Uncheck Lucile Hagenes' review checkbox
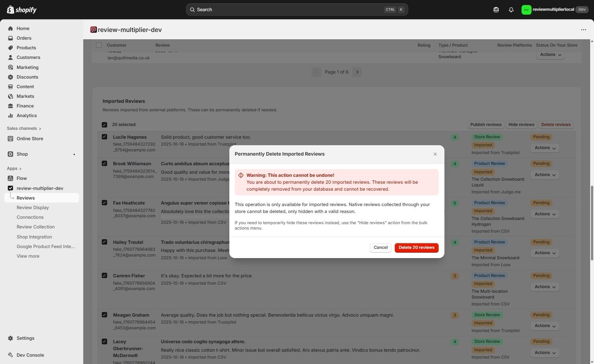Viewport: 594px width, 364px height. (104, 137)
